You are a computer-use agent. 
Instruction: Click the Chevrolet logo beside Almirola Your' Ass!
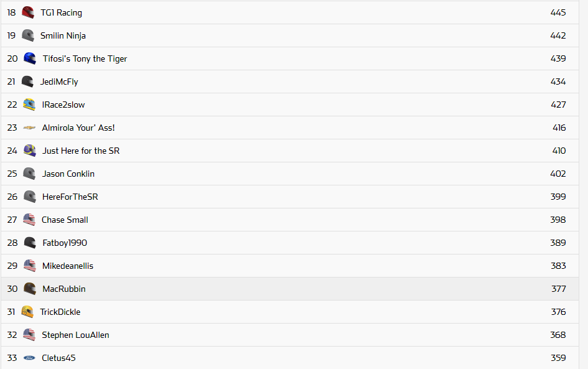[29, 128]
